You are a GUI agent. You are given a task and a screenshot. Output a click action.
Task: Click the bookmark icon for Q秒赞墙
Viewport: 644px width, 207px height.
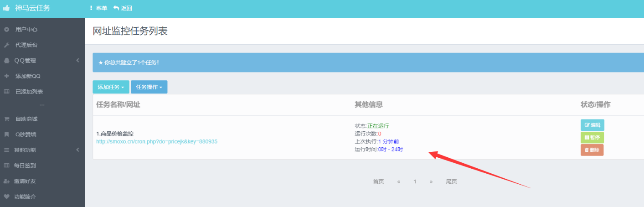coord(6,135)
